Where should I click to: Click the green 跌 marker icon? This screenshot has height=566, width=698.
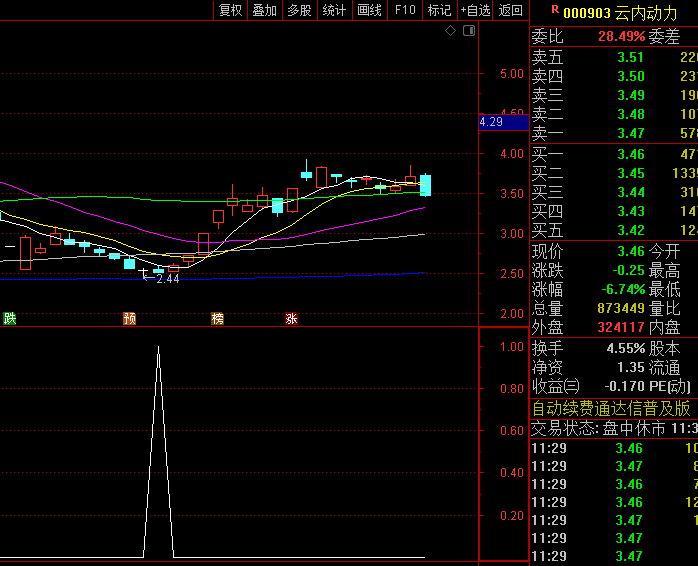[10, 319]
